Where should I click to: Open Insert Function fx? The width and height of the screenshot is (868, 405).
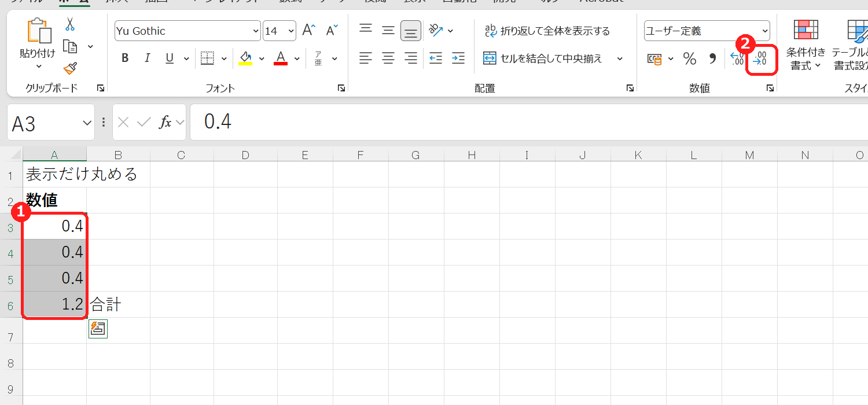(165, 122)
